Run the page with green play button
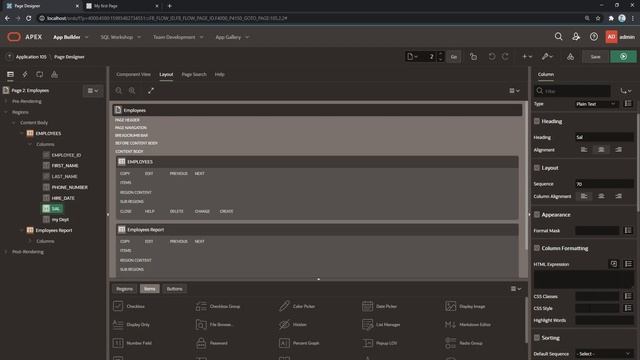 [x=623, y=57]
